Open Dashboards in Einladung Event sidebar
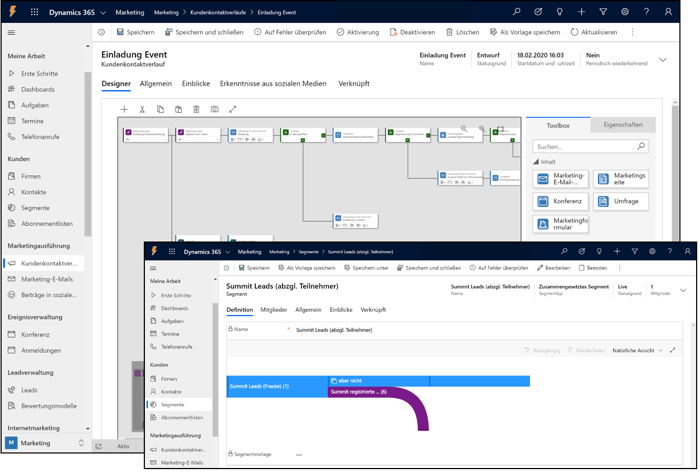Screen dimensions: 700x473 (38, 89)
